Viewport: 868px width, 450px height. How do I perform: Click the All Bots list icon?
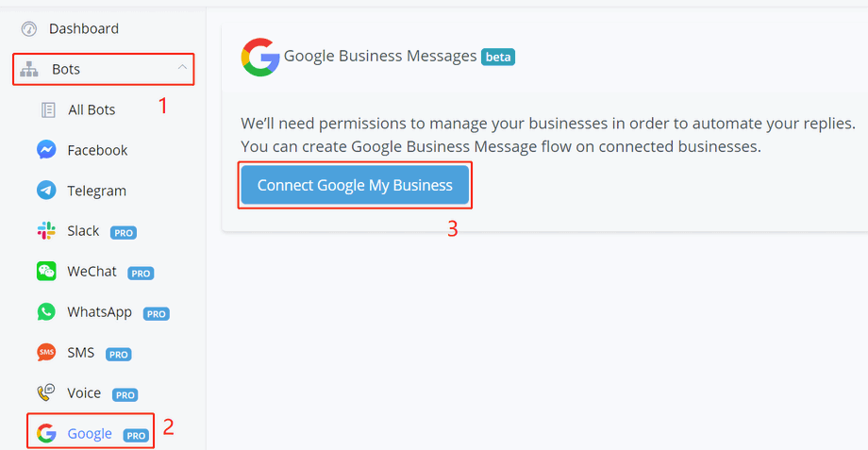(x=48, y=110)
